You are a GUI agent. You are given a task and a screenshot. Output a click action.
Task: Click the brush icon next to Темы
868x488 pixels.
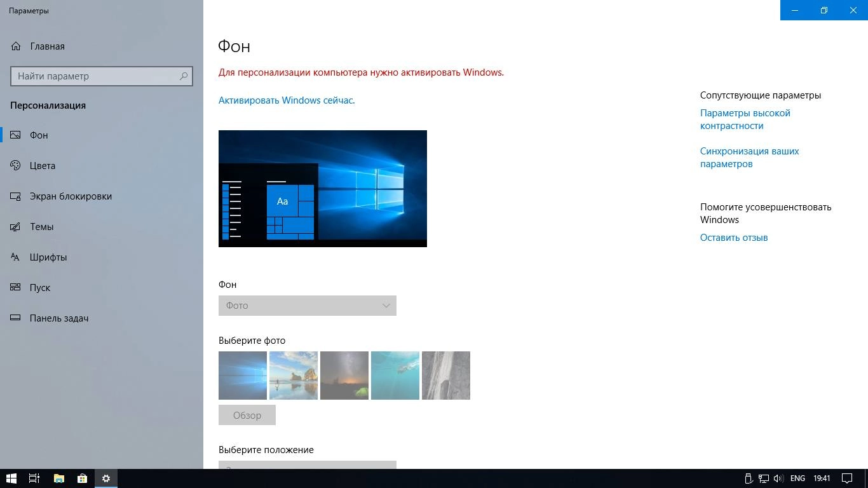click(16, 227)
